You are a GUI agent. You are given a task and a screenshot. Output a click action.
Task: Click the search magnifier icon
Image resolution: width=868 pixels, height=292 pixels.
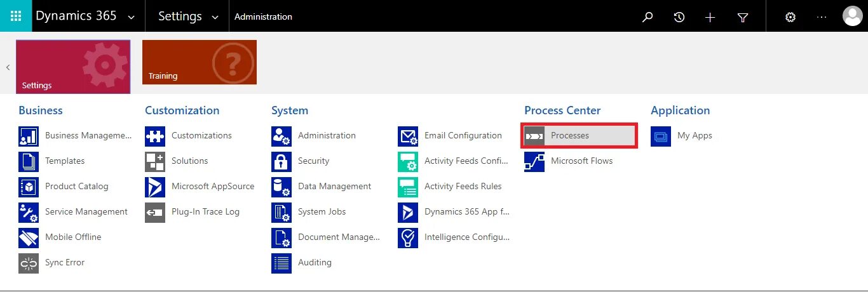coord(648,17)
